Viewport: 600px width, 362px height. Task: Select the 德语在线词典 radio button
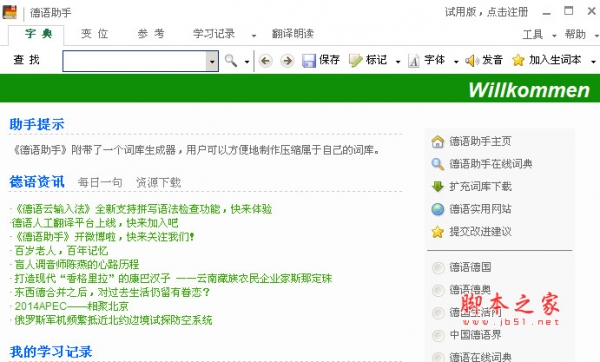point(438,357)
